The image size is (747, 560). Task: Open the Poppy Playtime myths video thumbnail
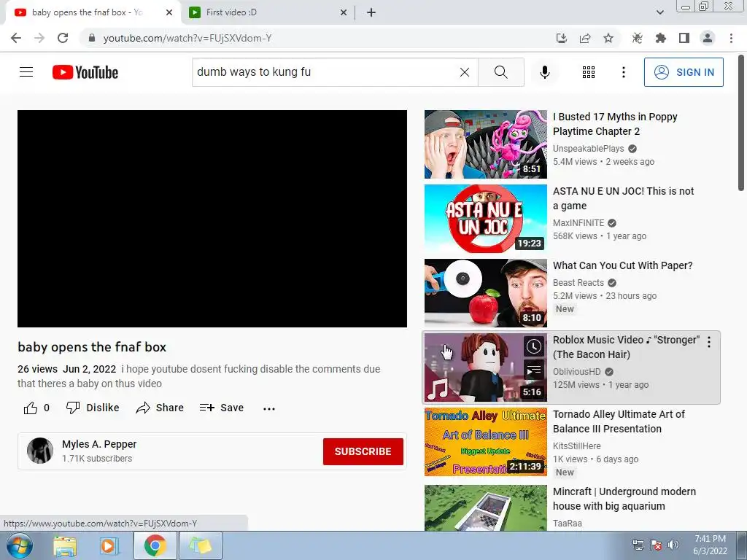[485, 144]
